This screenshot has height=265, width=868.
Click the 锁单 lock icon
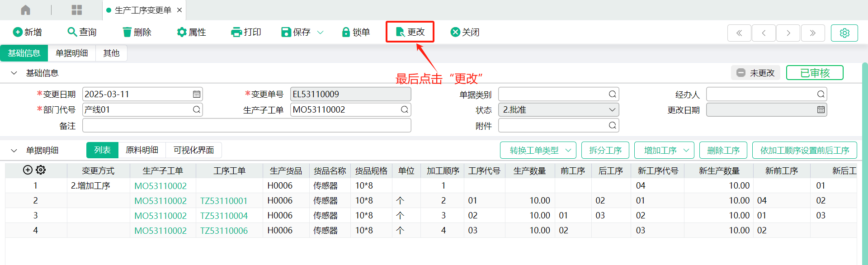346,32
